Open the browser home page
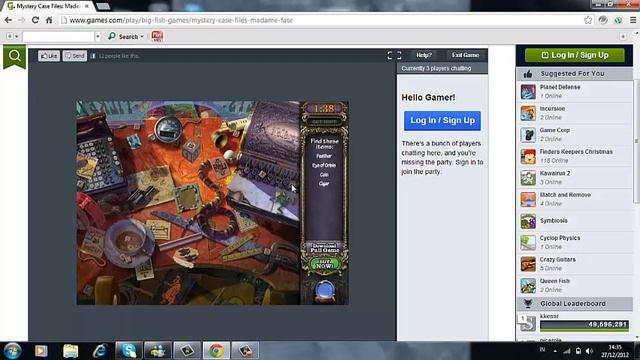 coord(49,20)
